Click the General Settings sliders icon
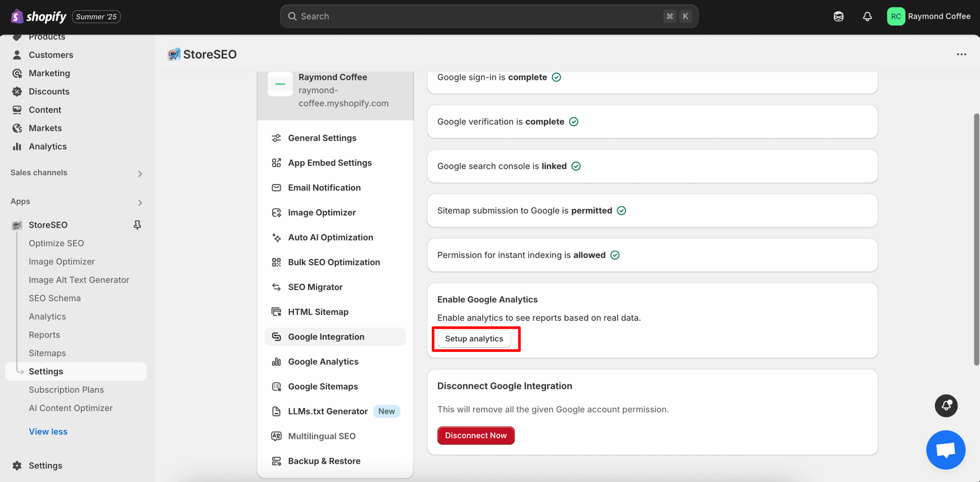Screen dimensions: 980x482 point(276,138)
